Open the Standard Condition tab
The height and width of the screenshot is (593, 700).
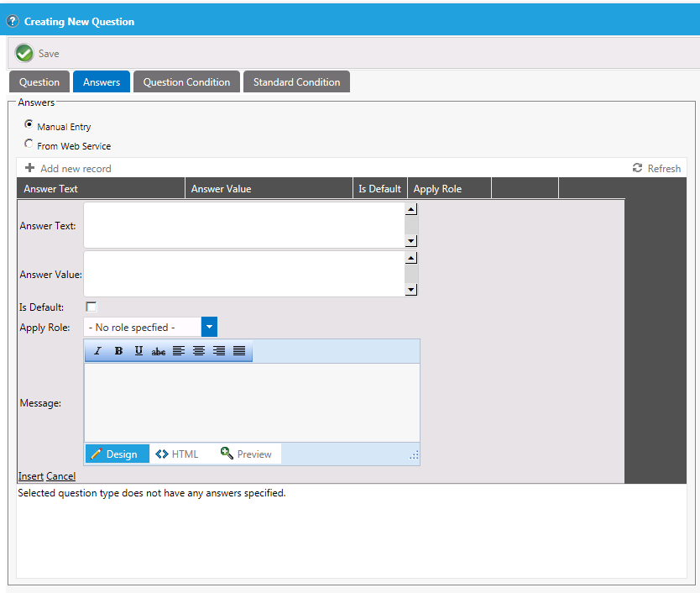tap(296, 82)
